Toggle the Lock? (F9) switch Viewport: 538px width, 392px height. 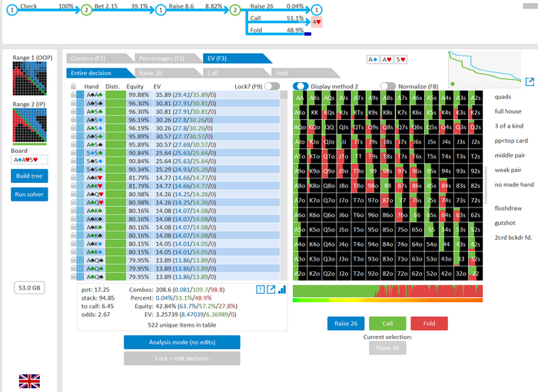272,87
